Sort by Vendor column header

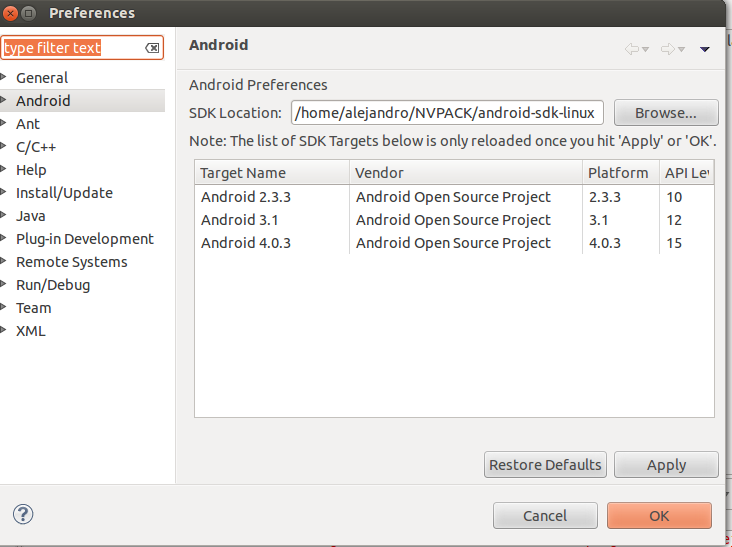pos(466,173)
